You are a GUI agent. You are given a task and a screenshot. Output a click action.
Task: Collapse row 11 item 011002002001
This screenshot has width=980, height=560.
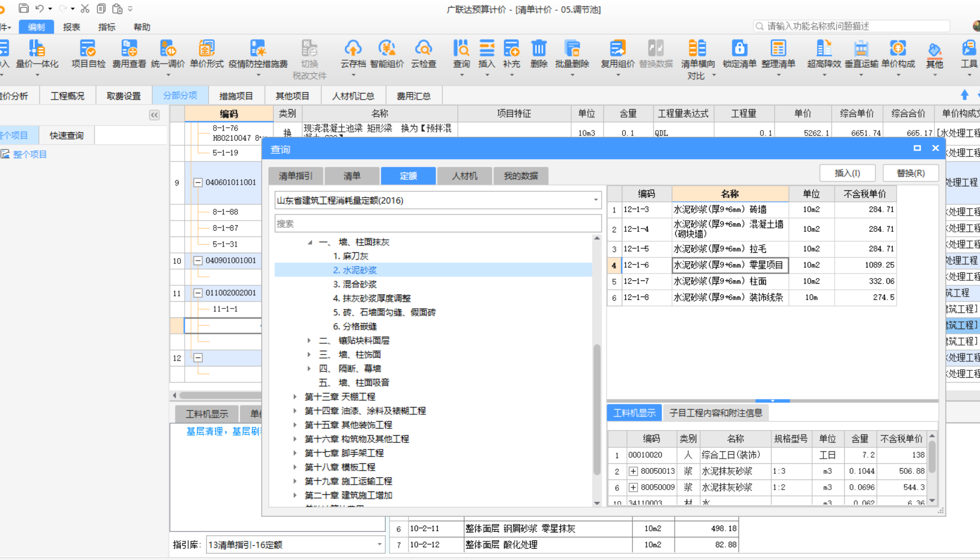coord(198,293)
